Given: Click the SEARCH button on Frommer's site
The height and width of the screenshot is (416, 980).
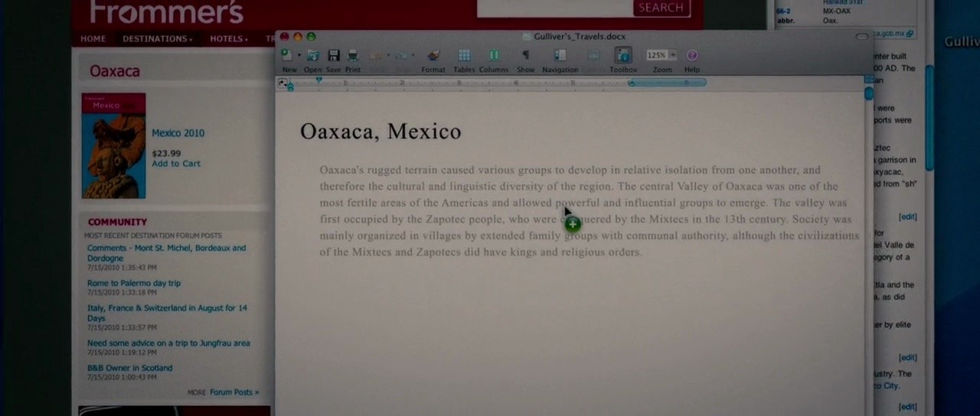Looking at the screenshot, I should coord(661,8).
